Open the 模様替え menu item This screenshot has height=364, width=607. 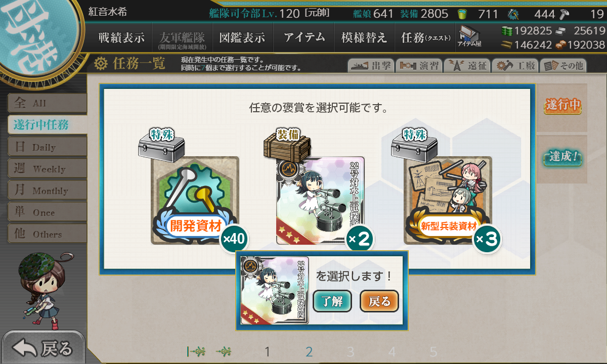[364, 37]
